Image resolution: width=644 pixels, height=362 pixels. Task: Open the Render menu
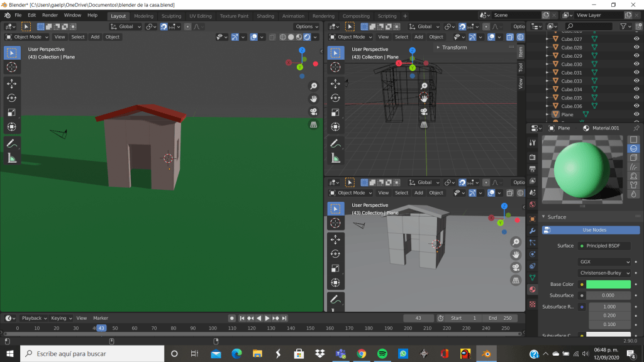tap(50, 14)
